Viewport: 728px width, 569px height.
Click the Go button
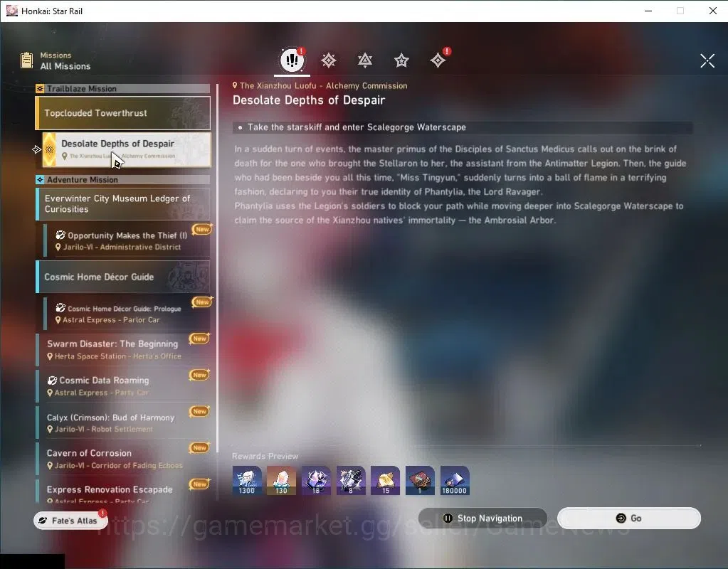click(628, 518)
